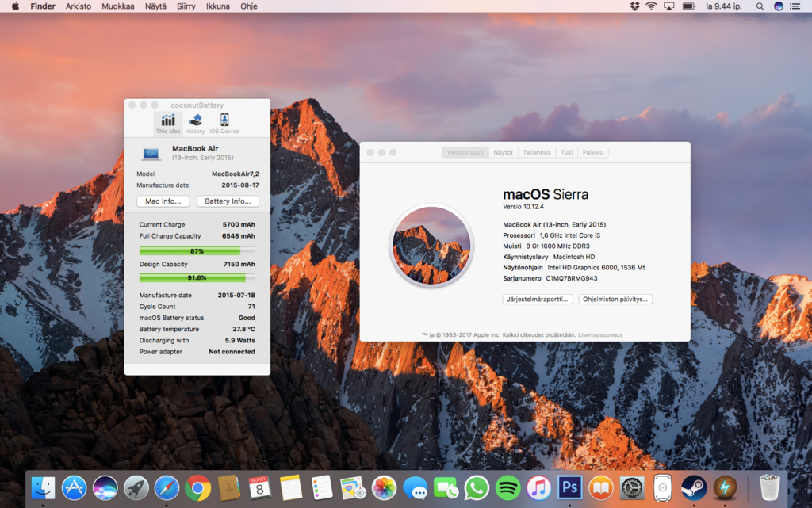The height and width of the screenshot is (508, 812).
Task: Switch to the Tallennus tab
Action: point(537,153)
